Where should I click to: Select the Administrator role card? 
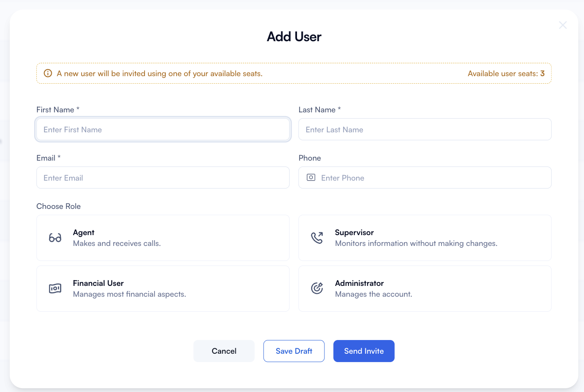tap(425, 288)
